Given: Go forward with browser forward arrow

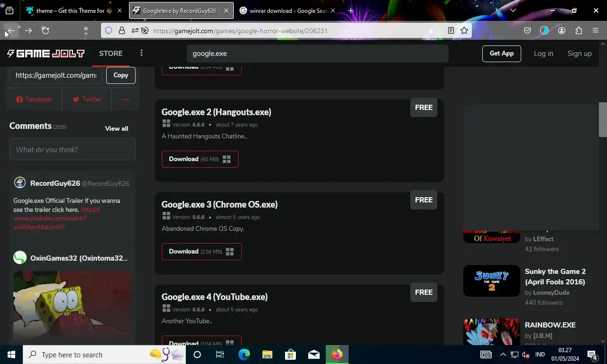Looking at the screenshot, I should 28,30.
